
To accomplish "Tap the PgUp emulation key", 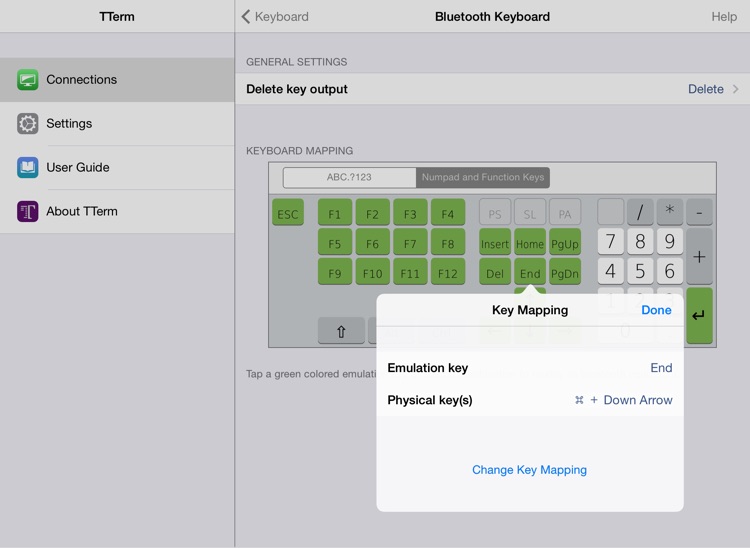I will click(x=565, y=242).
